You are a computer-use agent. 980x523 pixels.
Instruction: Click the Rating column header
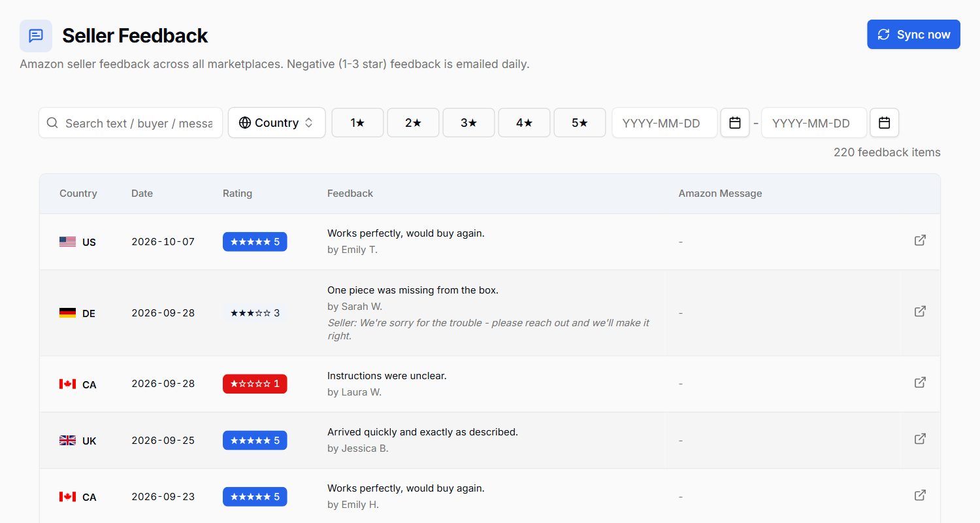237,194
